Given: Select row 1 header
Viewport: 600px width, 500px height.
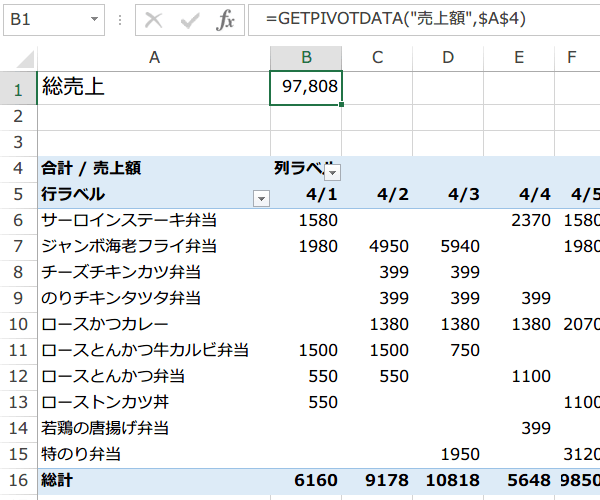Looking at the screenshot, I should click(18, 88).
